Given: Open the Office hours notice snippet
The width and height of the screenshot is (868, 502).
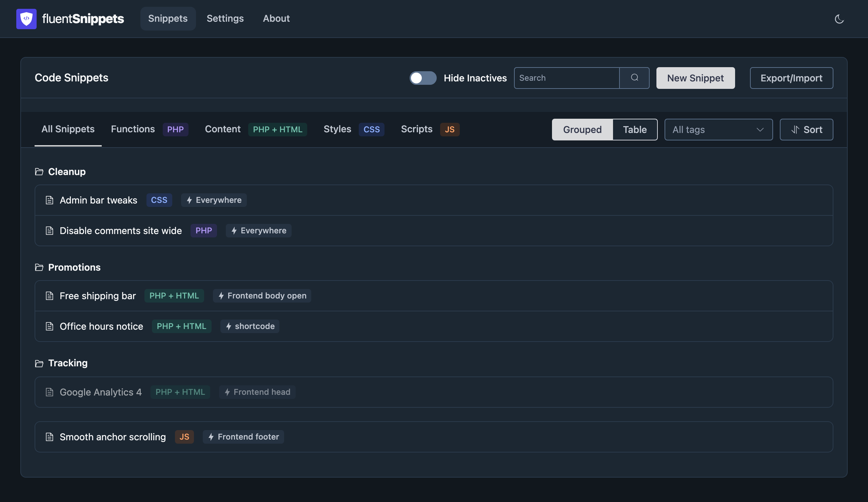Looking at the screenshot, I should tap(434, 326).
